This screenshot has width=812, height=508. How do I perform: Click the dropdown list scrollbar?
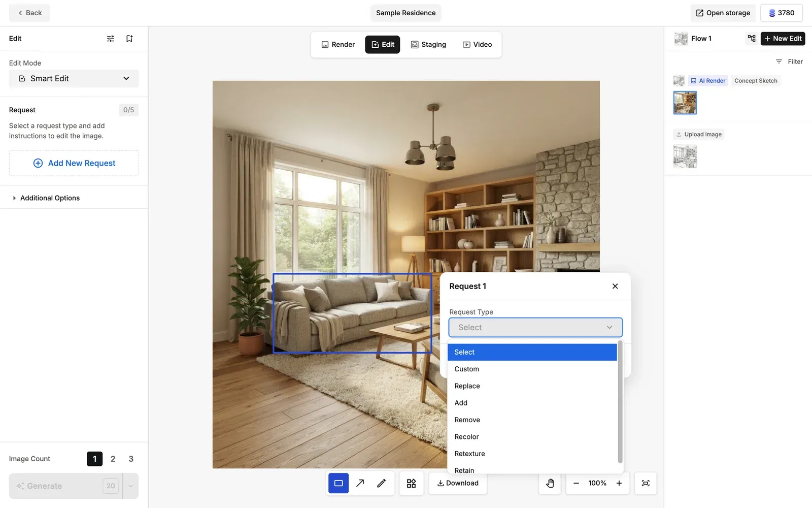(x=620, y=402)
